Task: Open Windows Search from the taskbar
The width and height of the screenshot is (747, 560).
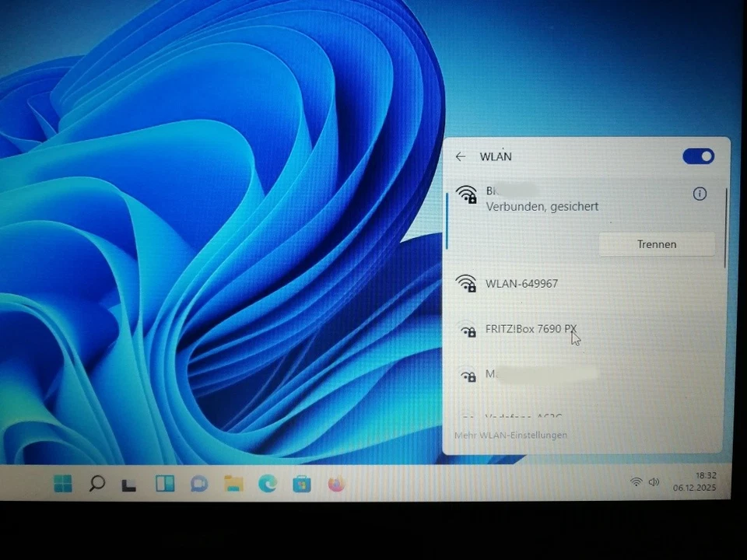Action: (x=96, y=484)
